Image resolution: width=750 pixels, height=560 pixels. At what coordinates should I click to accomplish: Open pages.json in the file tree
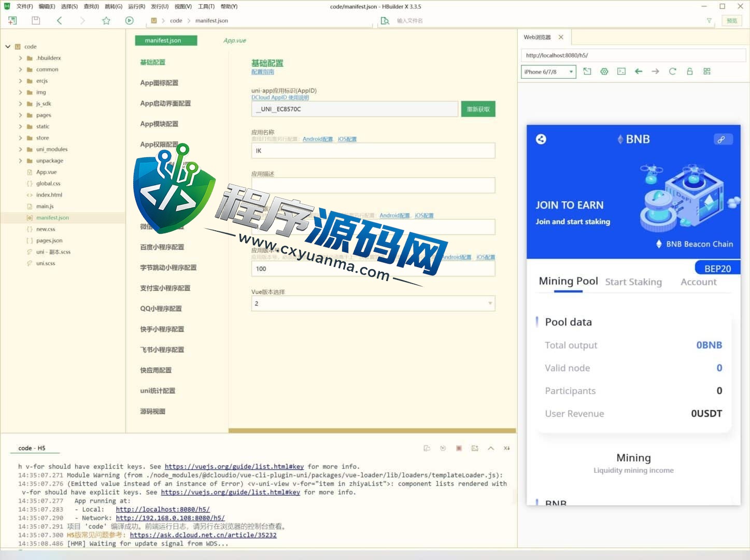point(49,241)
